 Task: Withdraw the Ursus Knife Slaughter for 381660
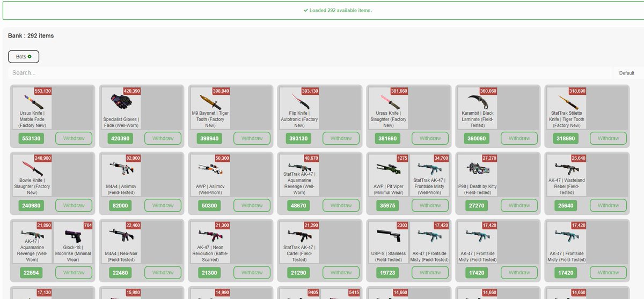[x=430, y=138]
